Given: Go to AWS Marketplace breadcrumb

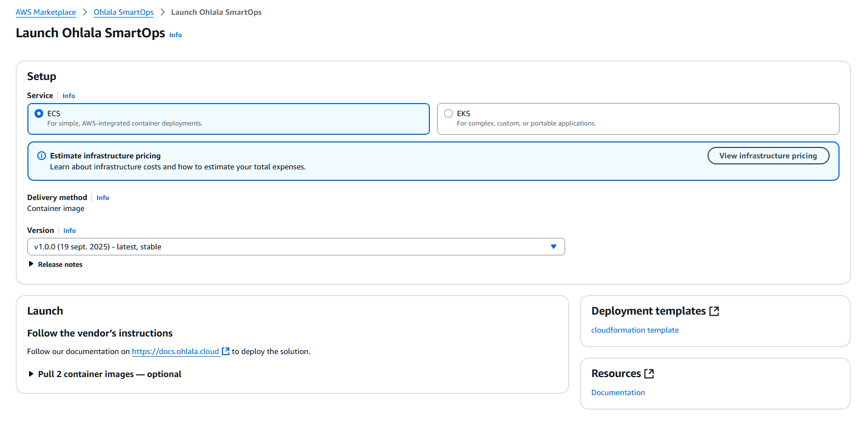Looking at the screenshot, I should pos(46,12).
